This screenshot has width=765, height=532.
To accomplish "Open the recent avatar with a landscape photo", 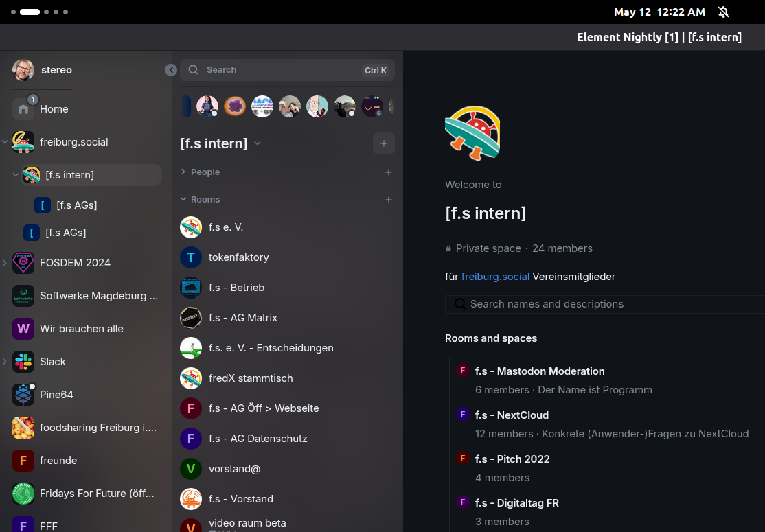I will pyautogui.click(x=345, y=106).
